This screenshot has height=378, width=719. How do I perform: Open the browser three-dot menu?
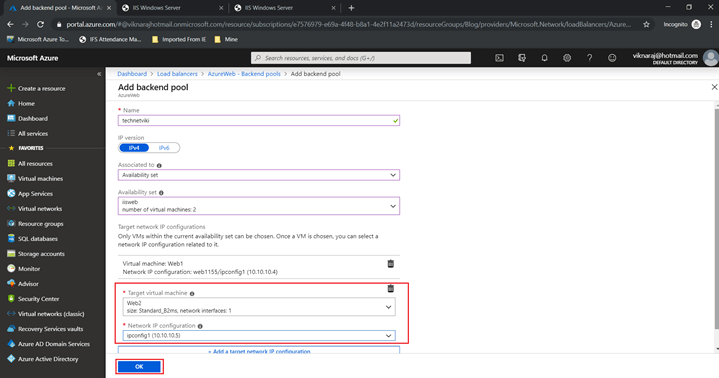[711, 24]
